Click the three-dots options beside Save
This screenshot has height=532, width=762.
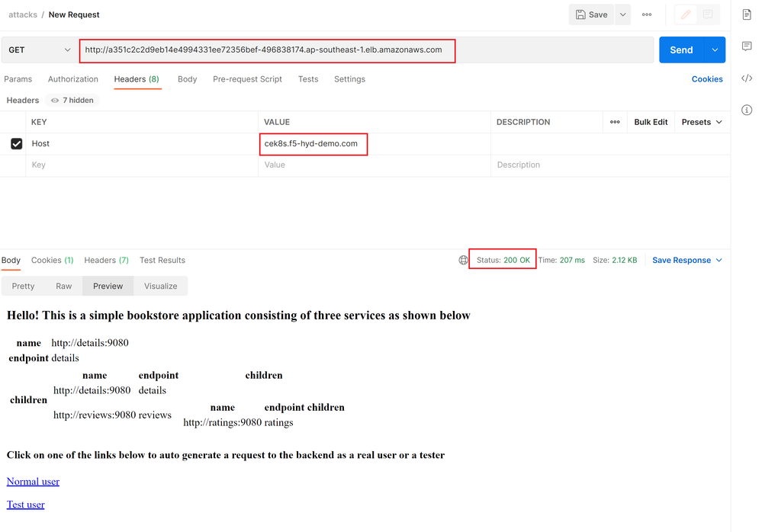point(647,14)
